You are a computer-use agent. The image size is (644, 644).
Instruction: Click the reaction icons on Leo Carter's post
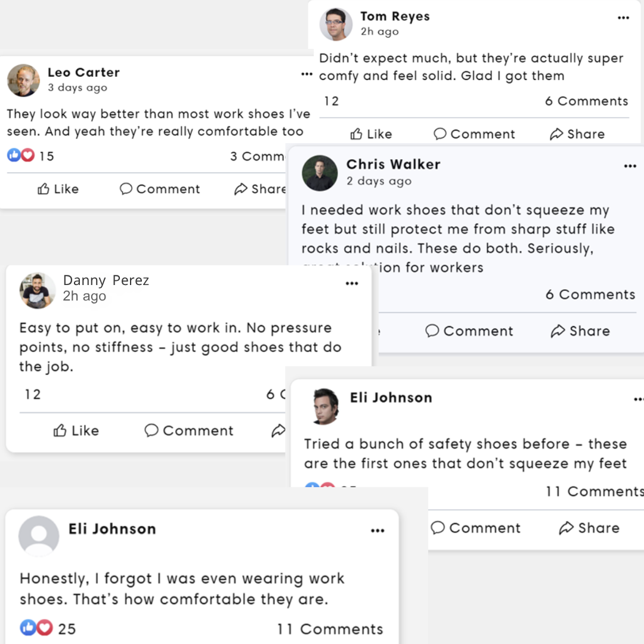(x=21, y=156)
